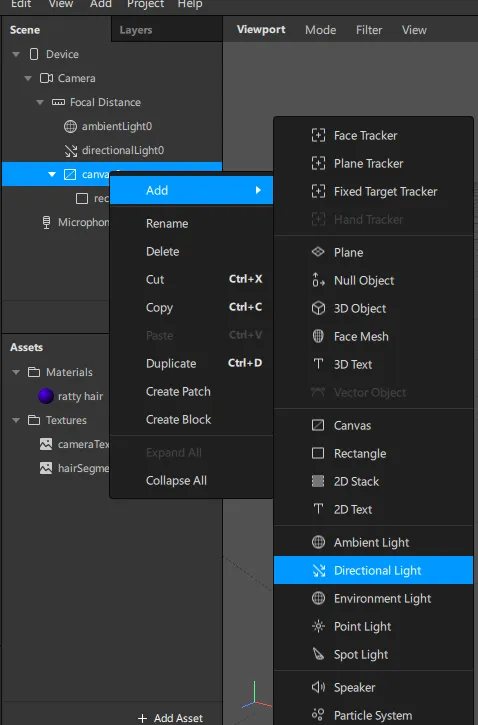Select the Face Tracker icon in submenu

pos(318,135)
